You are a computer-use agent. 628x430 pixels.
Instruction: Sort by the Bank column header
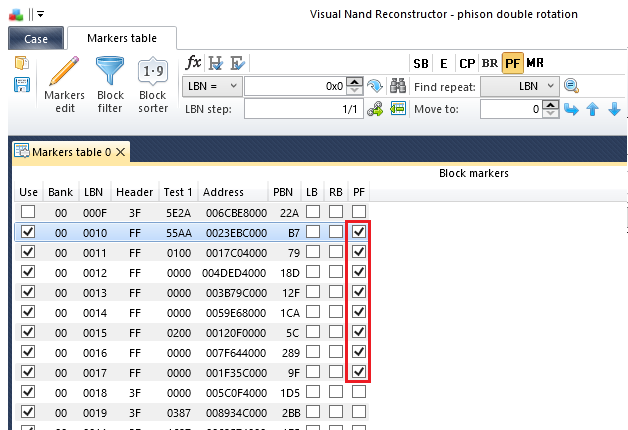tap(60, 192)
